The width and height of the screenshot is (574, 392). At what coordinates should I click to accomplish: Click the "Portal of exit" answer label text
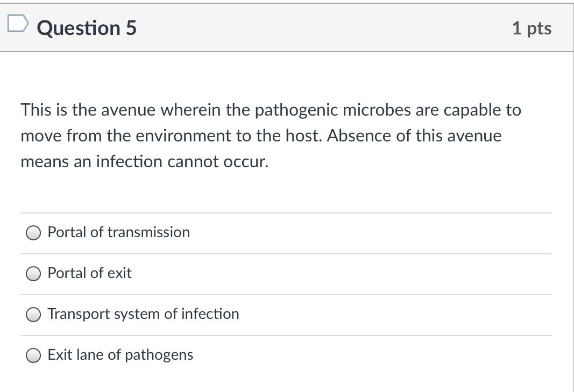[89, 273]
